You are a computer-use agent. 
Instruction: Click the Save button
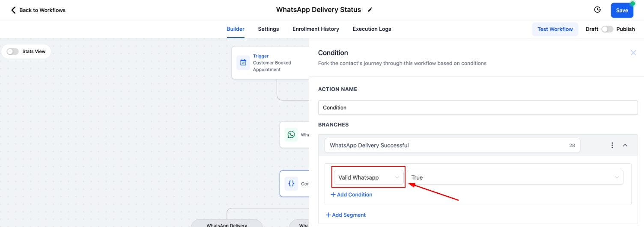coord(622,10)
